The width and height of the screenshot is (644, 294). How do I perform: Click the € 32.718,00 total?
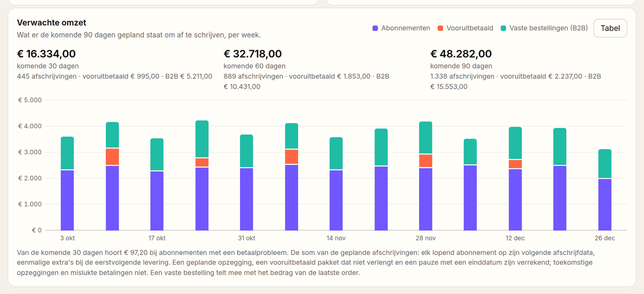coord(253,54)
